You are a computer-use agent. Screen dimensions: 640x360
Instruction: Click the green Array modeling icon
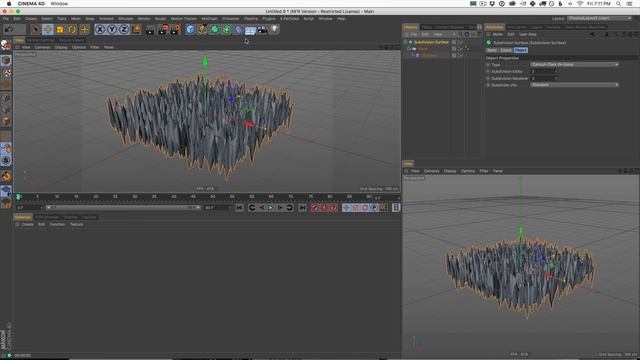pos(226,29)
